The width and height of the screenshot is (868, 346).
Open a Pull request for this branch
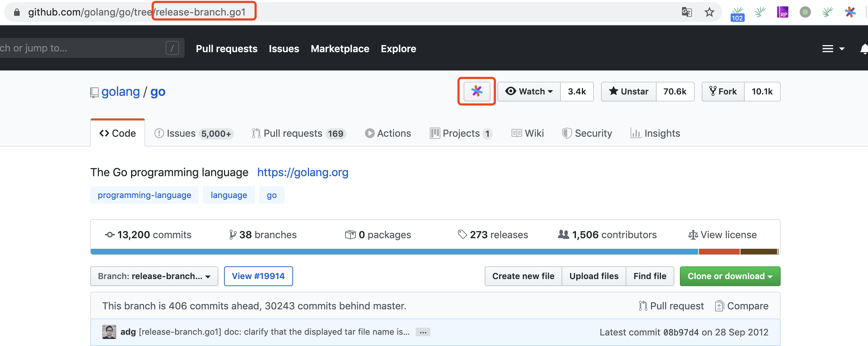coord(671,306)
